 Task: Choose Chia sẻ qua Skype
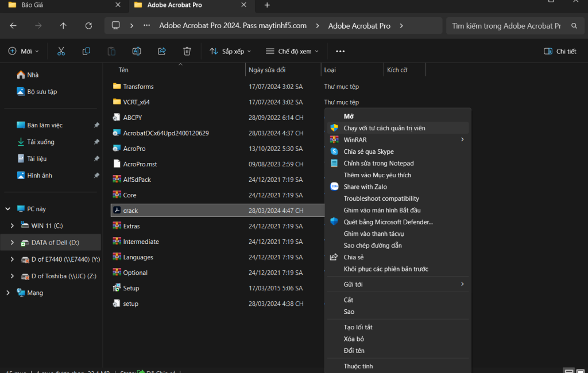[398, 151]
